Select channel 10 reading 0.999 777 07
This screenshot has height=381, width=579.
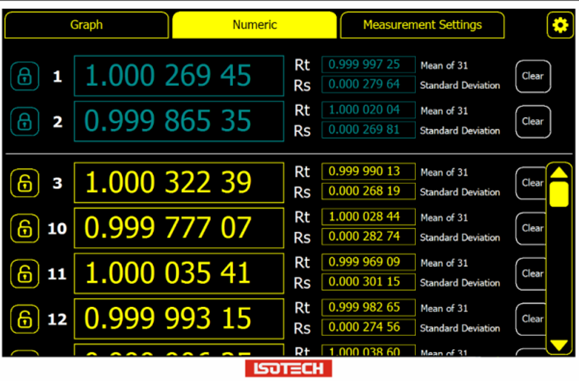click(179, 228)
